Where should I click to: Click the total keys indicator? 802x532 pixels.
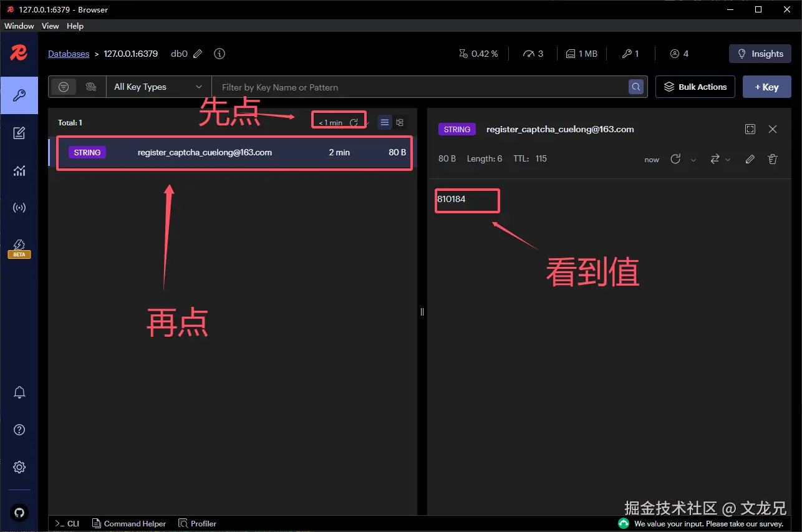(630, 54)
